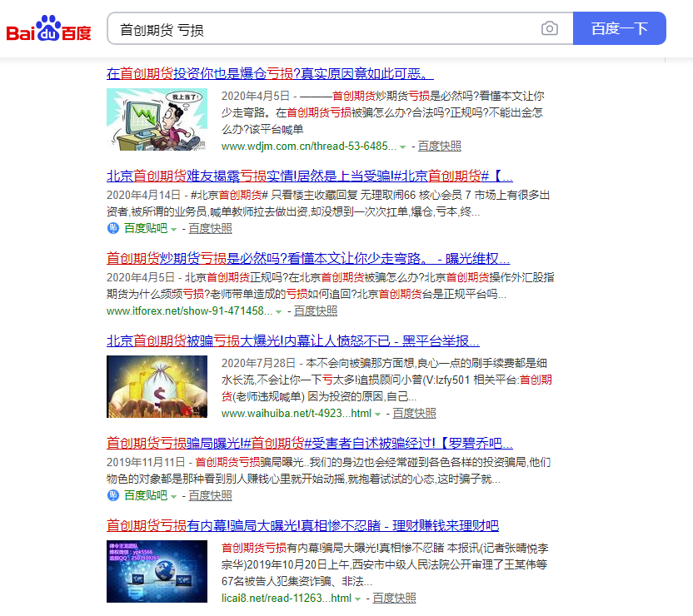This screenshot has height=616, width=693.
Task: Click Tieba icon under 北京首创期货难友 result
Action: tap(113, 228)
